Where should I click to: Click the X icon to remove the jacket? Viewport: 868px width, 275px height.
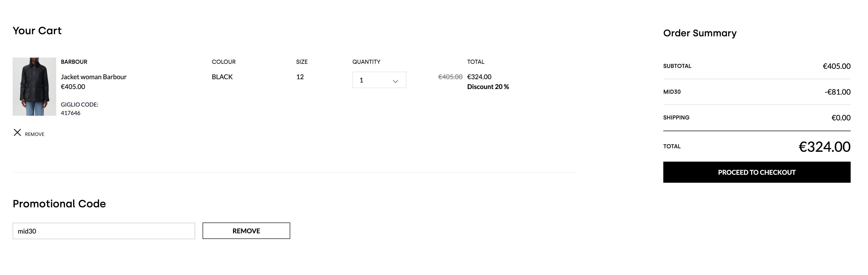17,132
